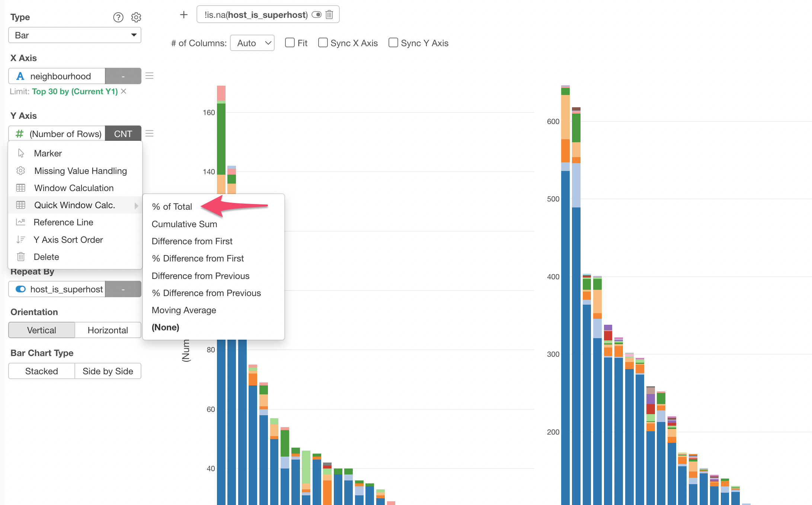Open the # of Columns Auto dropdown
812x505 pixels.
(252, 43)
